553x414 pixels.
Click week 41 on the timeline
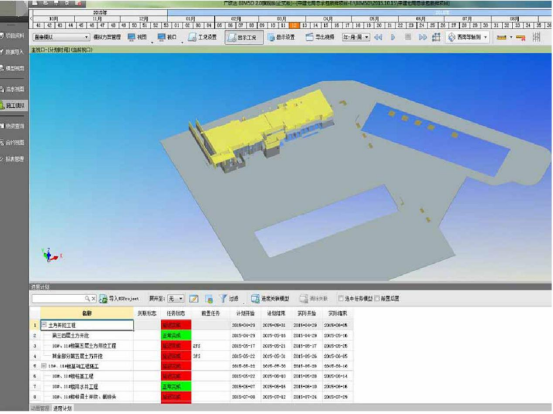39,25
